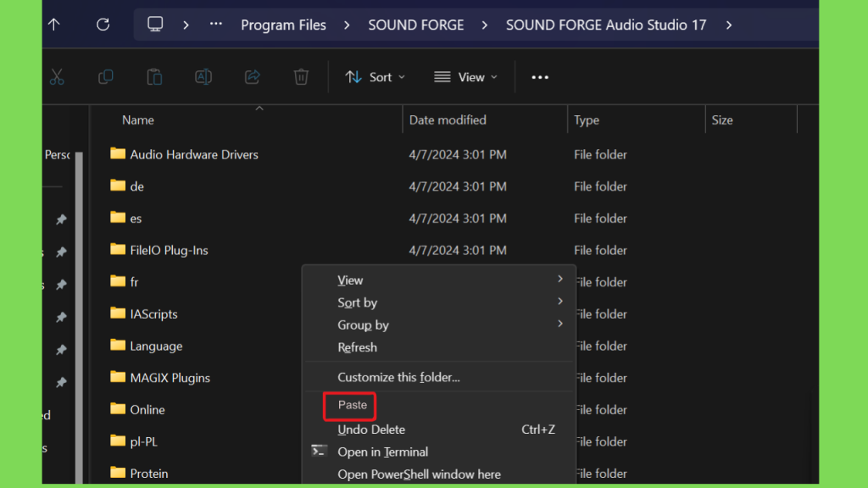Select the folder name IAScripts
The image size is (868, 488).
154,314
